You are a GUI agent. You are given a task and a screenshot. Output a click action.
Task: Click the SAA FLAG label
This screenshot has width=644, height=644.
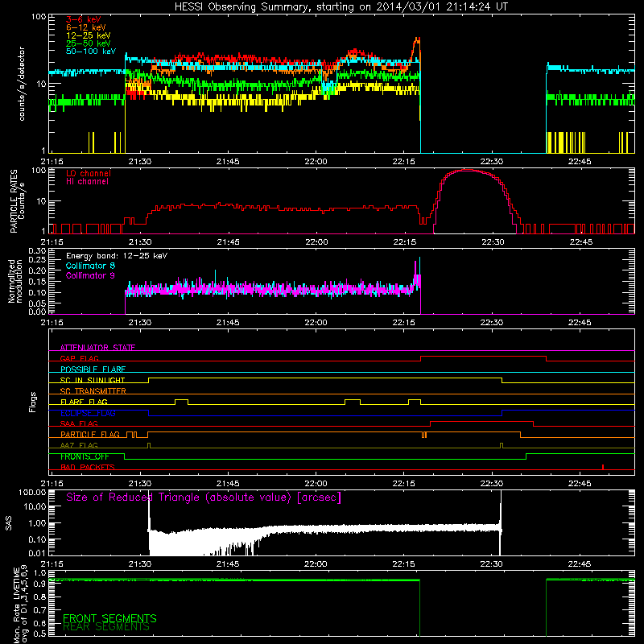79,423
